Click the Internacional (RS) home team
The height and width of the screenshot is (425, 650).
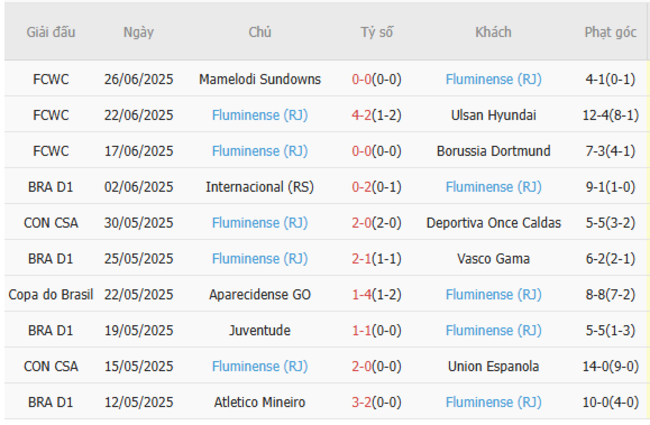click(x=260, y=187)
